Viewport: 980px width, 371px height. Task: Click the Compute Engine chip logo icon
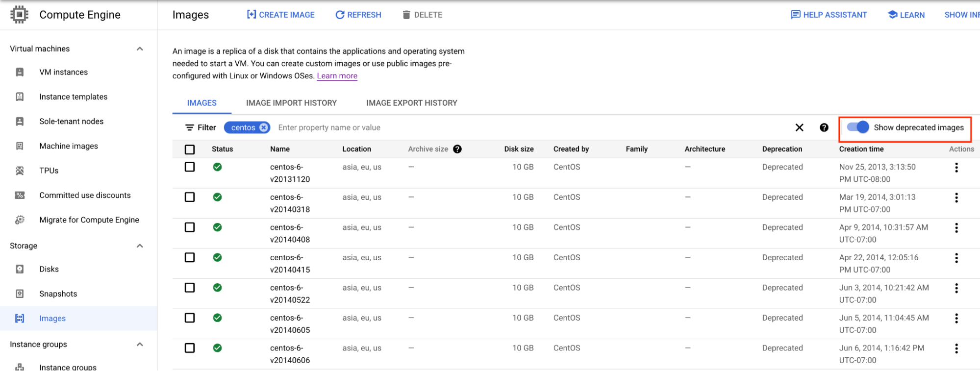(19, 15)
